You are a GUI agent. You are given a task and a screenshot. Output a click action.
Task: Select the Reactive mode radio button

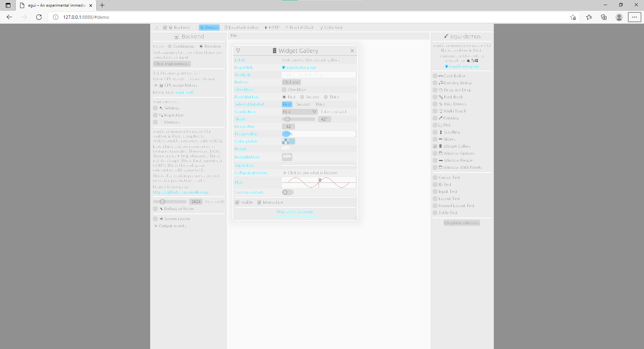[201, 46]
